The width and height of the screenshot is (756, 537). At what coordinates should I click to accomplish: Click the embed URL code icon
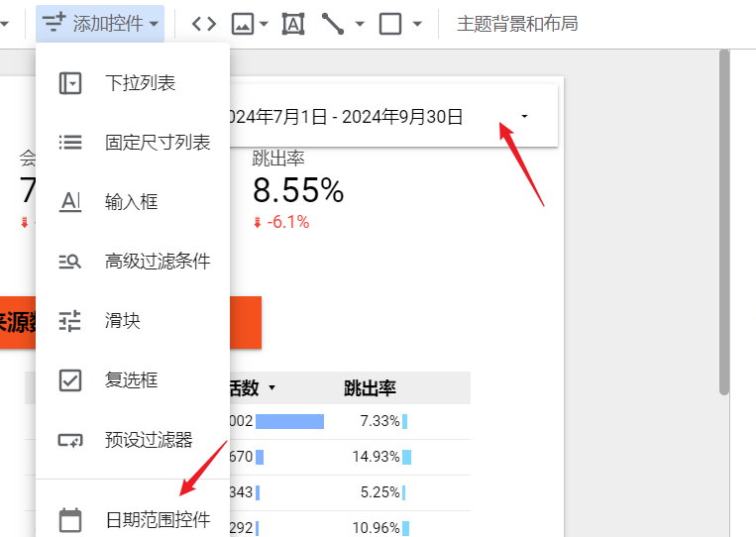pos(203,23)
